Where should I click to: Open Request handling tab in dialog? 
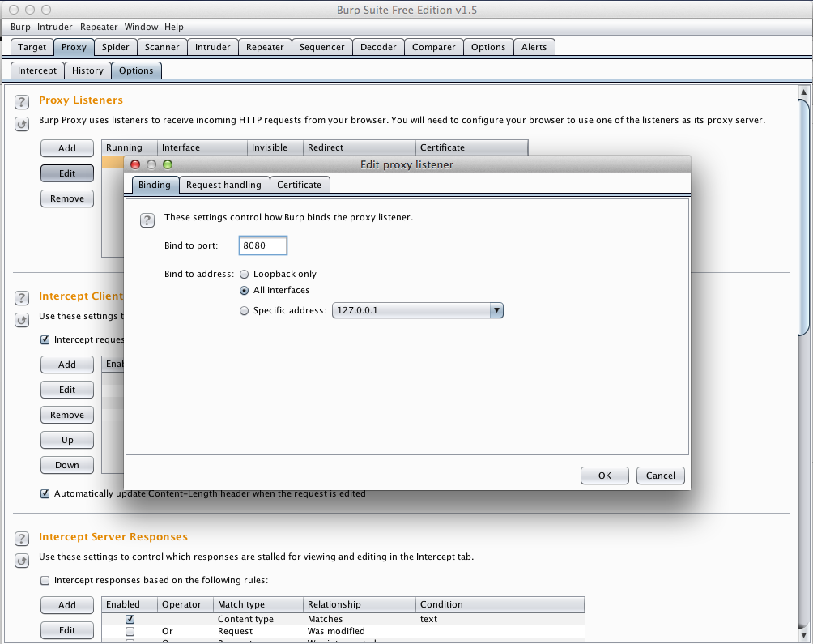[x=224, y=185]
